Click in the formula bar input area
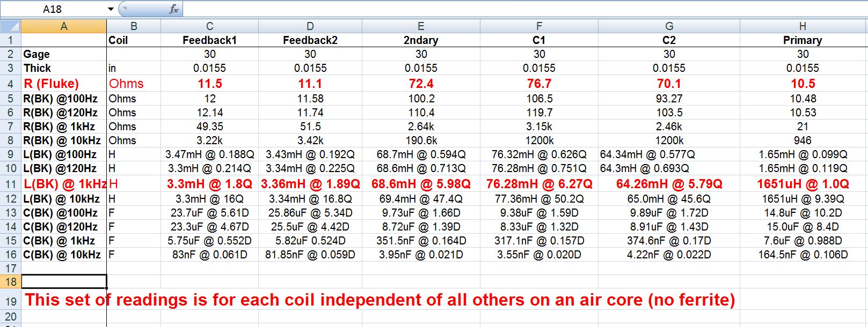 [525, 9]
